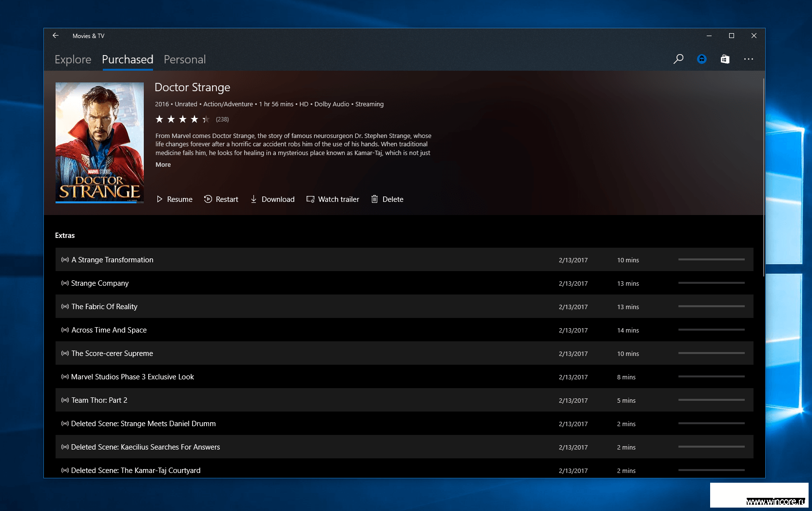Play extra 'A Strange Transformation'
This screenshot has height=511, width=812.
pyautogui.click(x=405, y=259)
